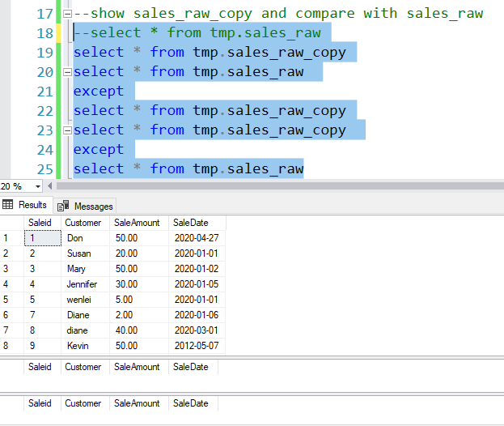Collapse the query block at line 23
This screenshot has height=426, width=504.
tap(67, 130)
